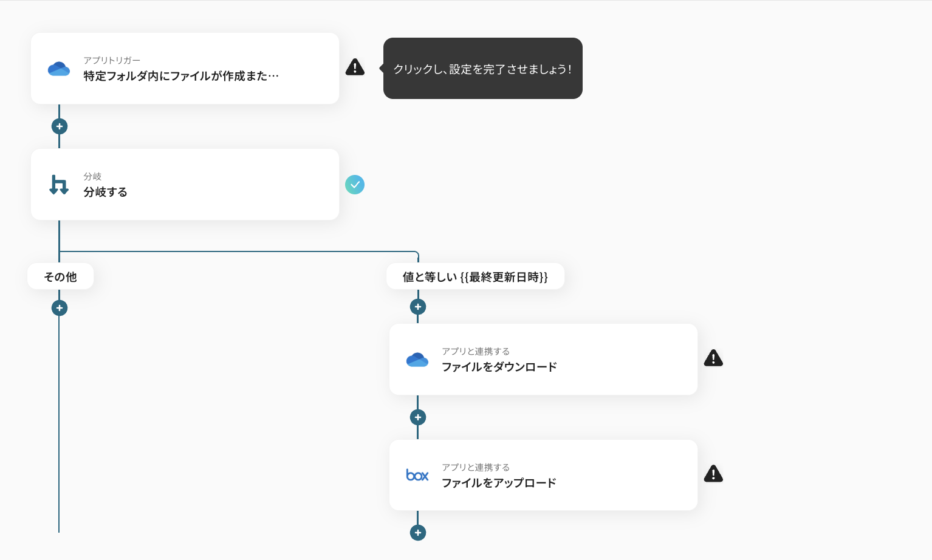This screenshot has height=560, width=932.
Task: Click the OneDrive icon on the trigger card
Action: (x=59, y=69)
